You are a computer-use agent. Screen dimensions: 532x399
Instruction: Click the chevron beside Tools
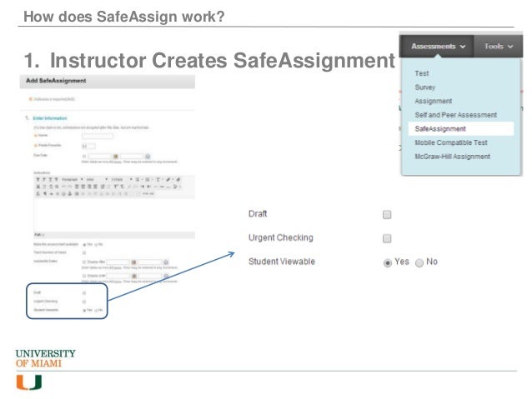click(510, 47)
